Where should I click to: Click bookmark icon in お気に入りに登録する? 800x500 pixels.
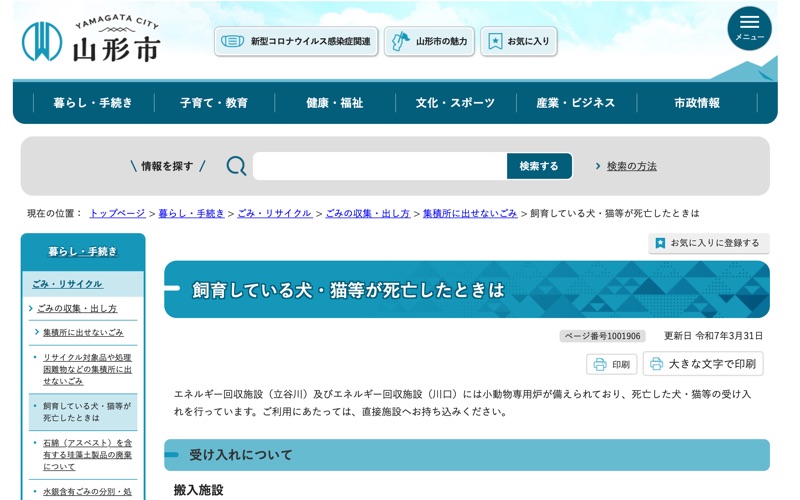660,243
